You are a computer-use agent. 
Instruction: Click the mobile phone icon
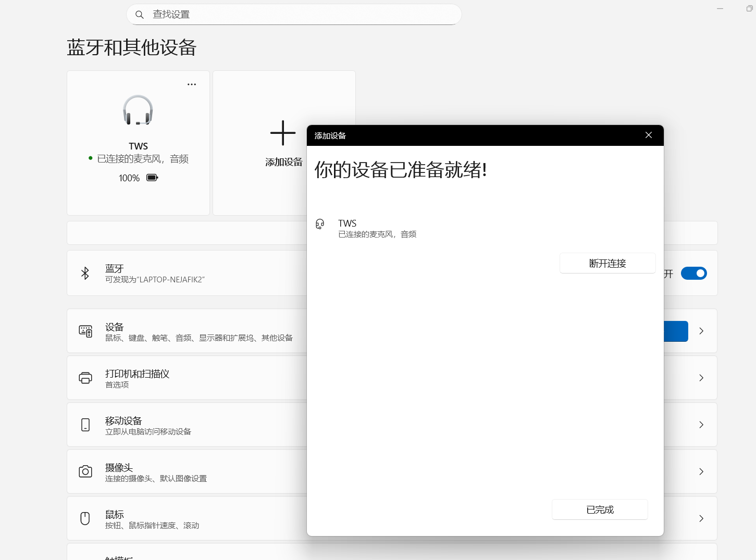[85, 425]
